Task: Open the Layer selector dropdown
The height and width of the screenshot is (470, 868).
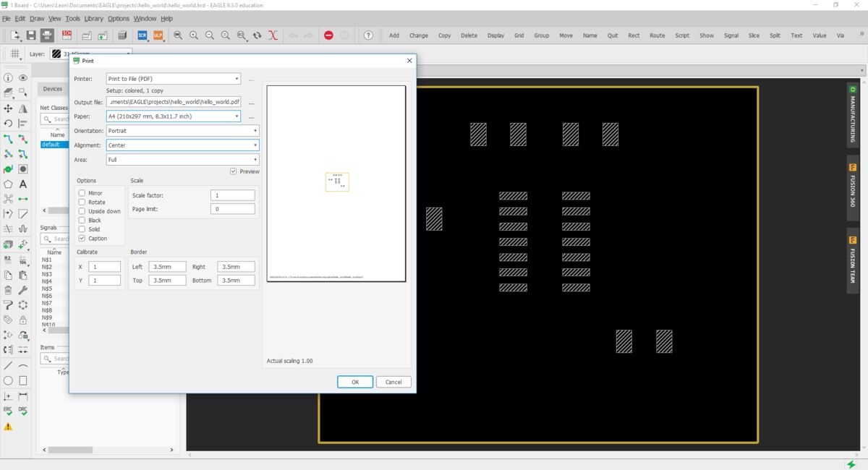Action: (x=90, y=54)
